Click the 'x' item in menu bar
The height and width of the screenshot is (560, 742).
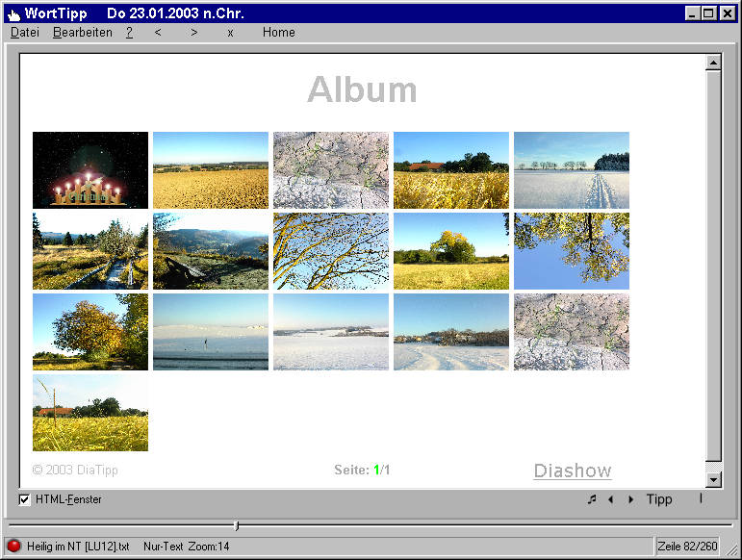[230, 33]
